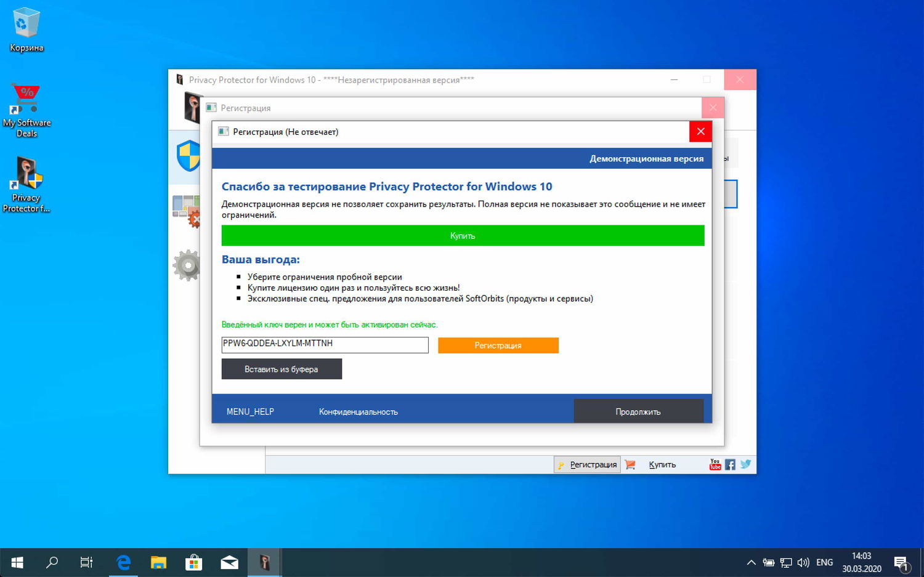
Task: Click Регистрация button in main window bottom bar
Action: point(587,464)
